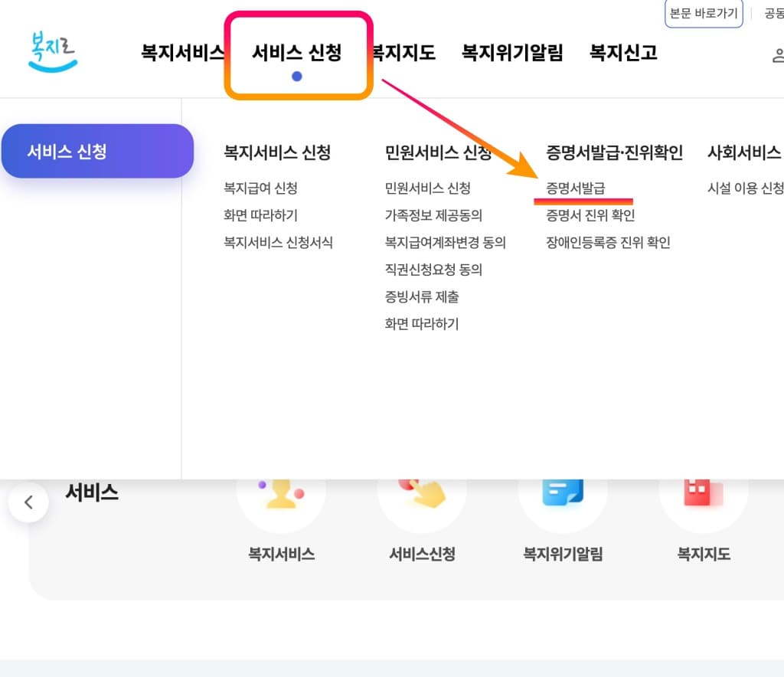Click the 복지위기알림 shortcut label
Viewport: 784px width, 677px height.
(563, 554)
